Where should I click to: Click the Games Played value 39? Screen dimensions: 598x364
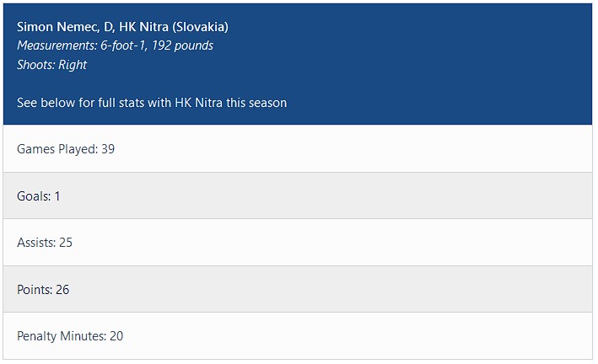tap(108, 149)
